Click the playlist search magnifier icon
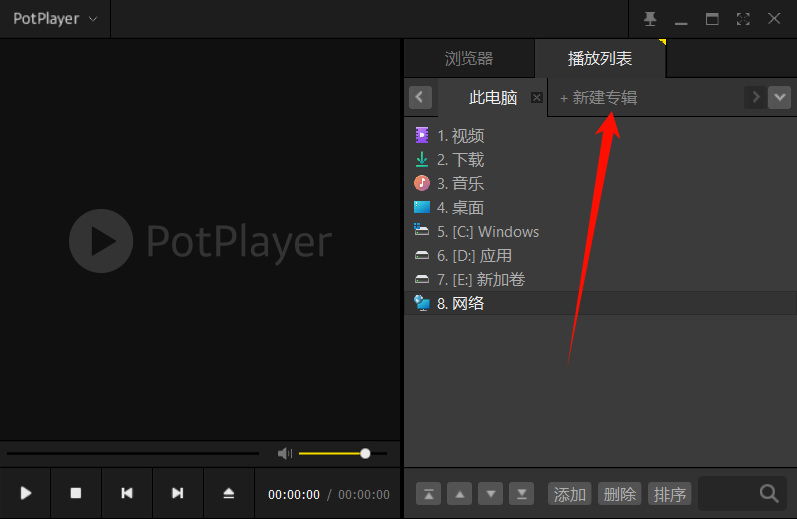 click(x=769, y=494)
